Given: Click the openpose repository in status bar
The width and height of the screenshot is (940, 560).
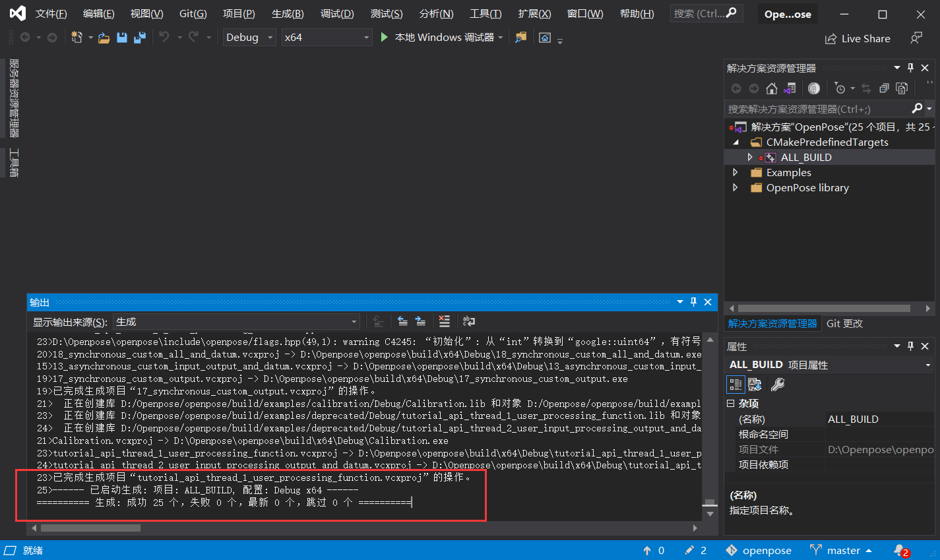Looking at the screenshot, I should tap(759, 550).
